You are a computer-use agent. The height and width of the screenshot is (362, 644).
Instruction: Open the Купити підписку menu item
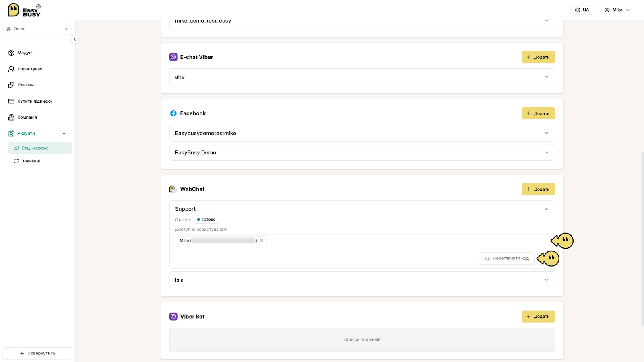click(37, 101)
